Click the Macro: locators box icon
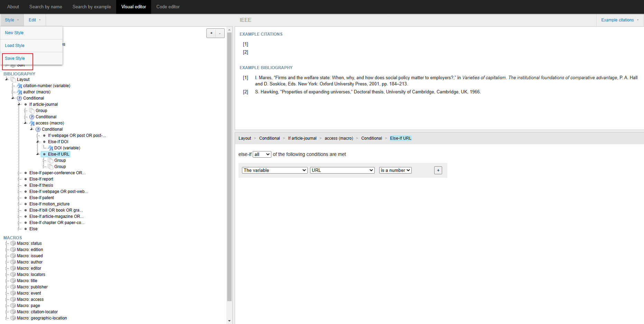644x324 pixels. point(13,275)
